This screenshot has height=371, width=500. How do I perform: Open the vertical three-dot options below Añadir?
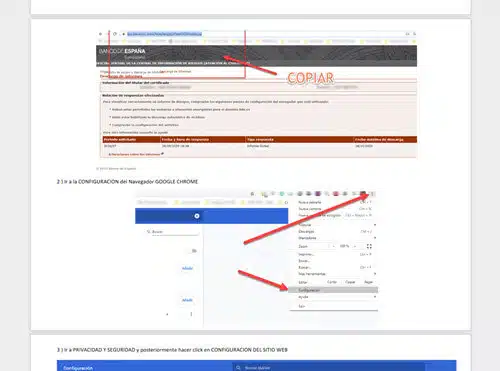tap(191, 314)
